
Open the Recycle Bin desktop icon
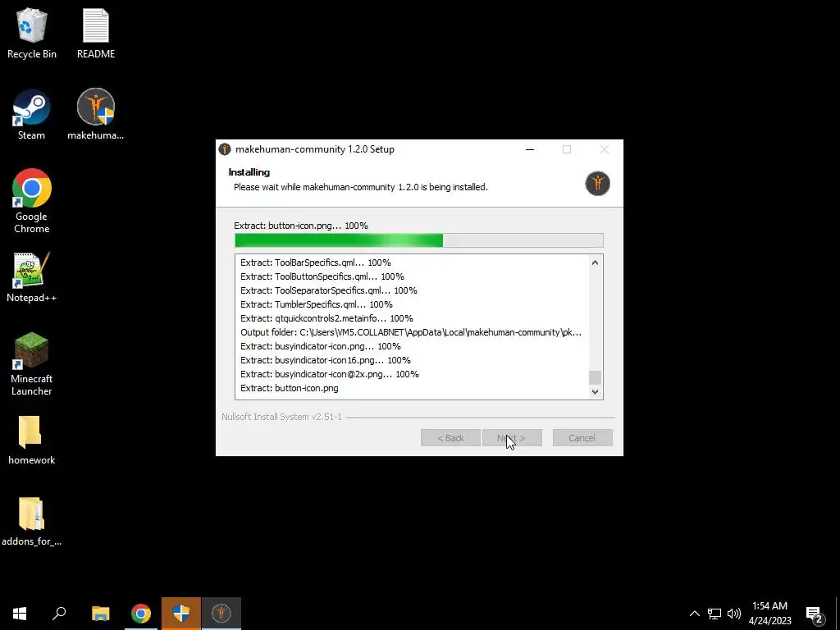[32, 33]
